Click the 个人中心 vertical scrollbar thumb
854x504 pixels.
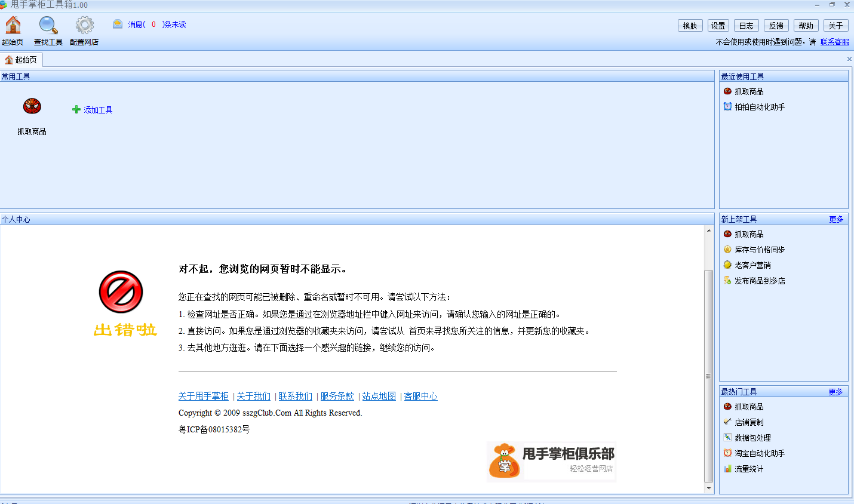click(x=709, y=376)
